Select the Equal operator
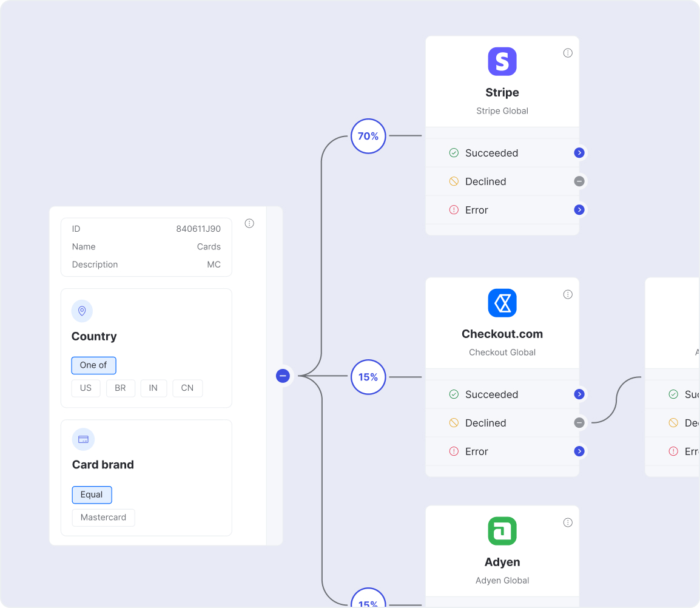This screenshot has width=700, height=608. [x=92, y=495]
